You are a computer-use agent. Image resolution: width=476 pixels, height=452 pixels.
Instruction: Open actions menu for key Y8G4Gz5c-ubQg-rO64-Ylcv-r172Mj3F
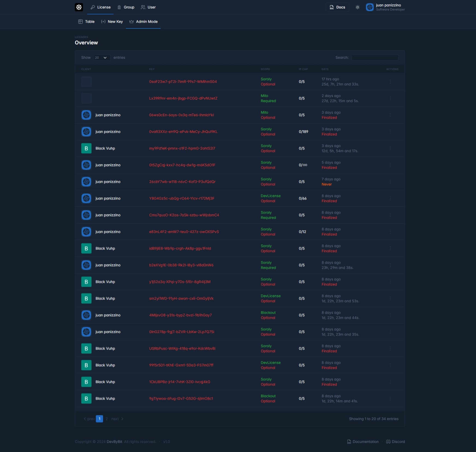point(390,198)
